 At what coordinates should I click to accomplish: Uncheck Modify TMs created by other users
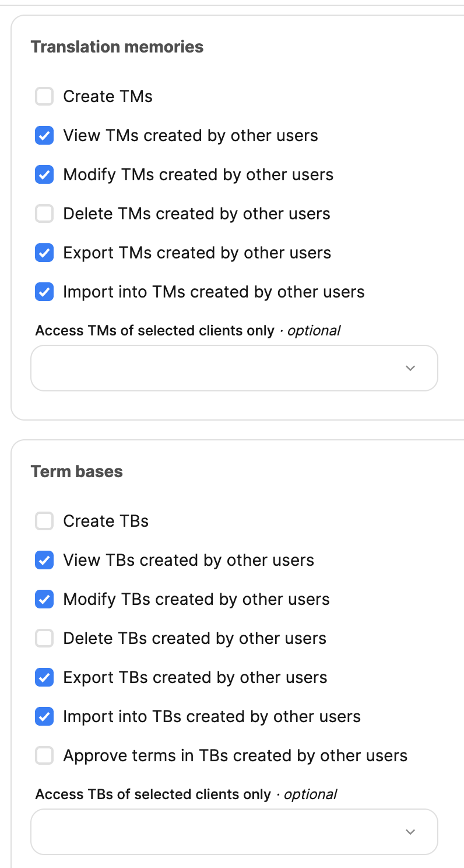pos(44,174)
